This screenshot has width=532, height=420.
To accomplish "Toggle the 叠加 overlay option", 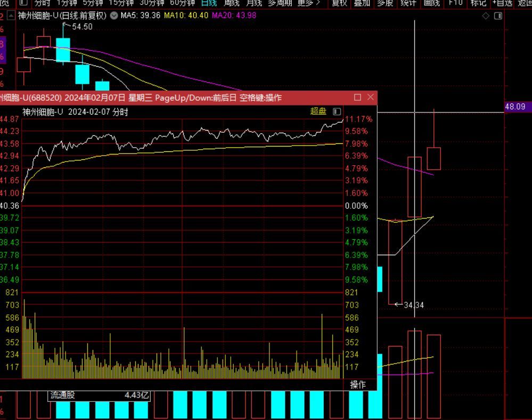I will coord(362,3).
